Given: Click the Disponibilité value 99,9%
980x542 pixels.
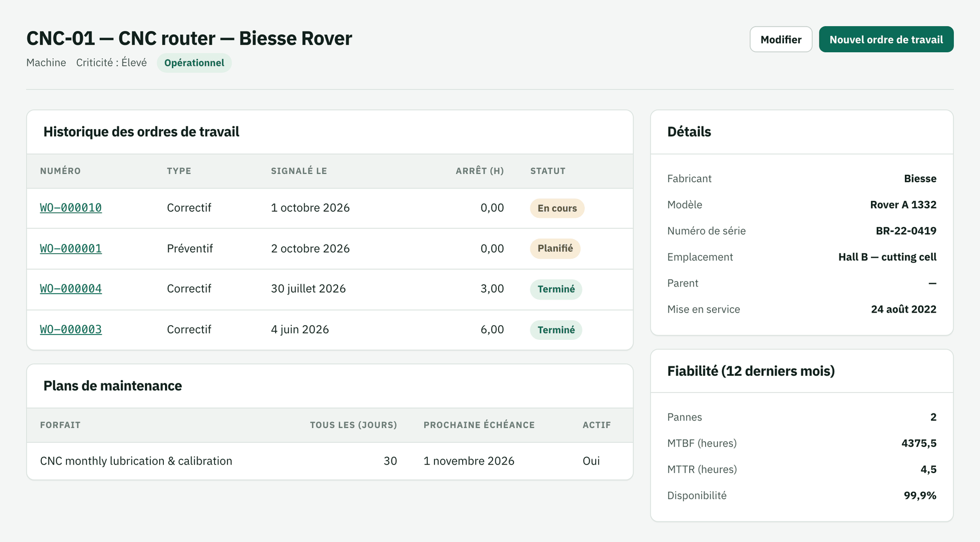Looking at the screenshot, I should (x=920, y=496).
